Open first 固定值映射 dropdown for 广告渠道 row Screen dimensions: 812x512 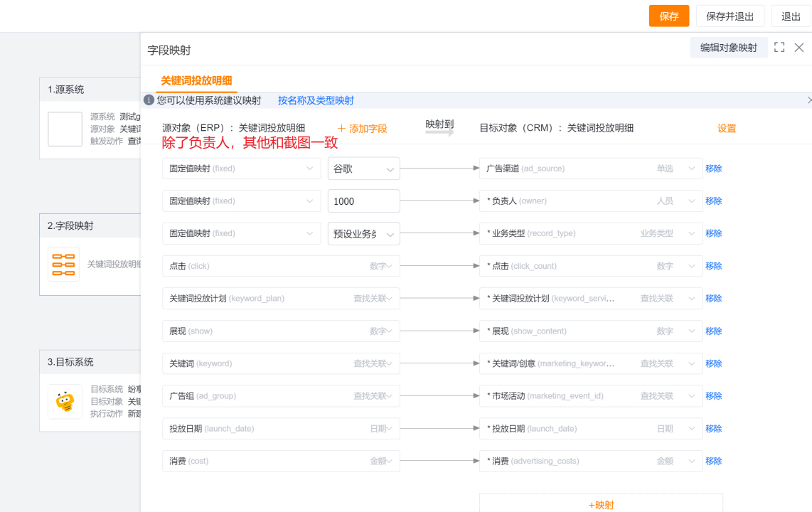241,169
